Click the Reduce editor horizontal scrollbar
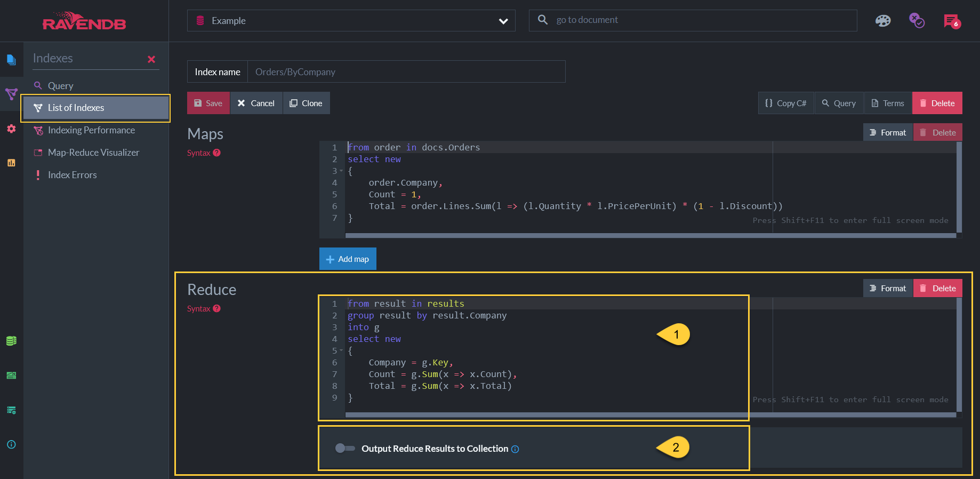The height and width of the screenshot is (479, 980). tap(650, 414)
